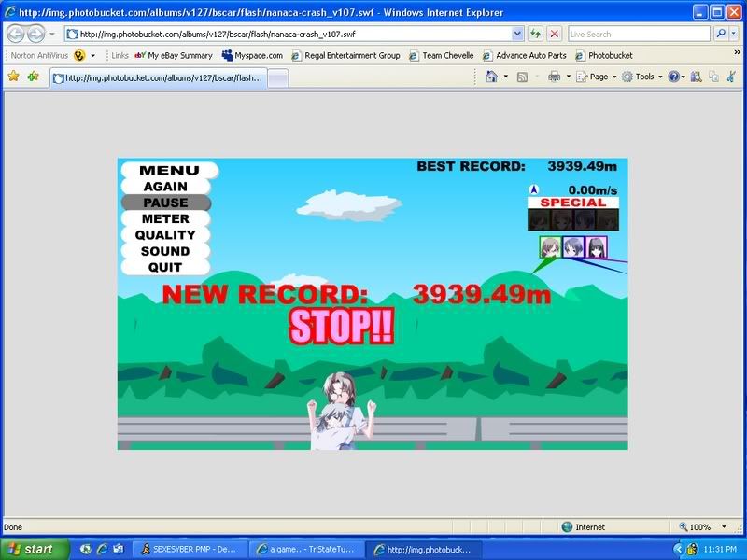
Task: Click the red Stop loading icon
Action: (x=554, y=34)
